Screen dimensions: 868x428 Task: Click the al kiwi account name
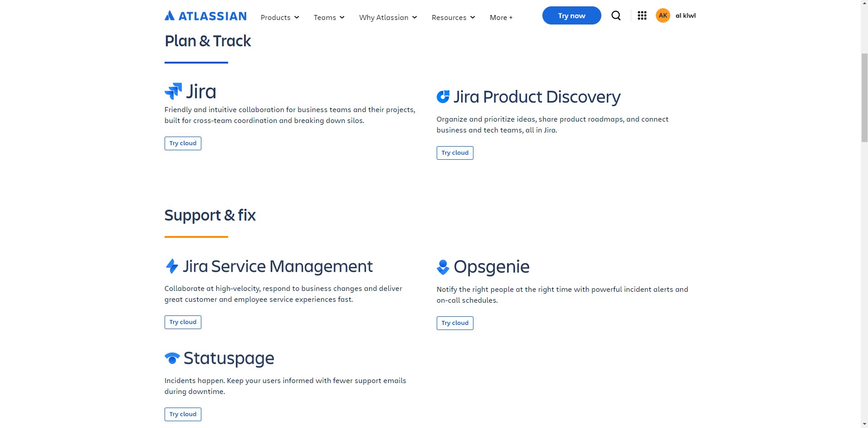[x=686, y=15]
